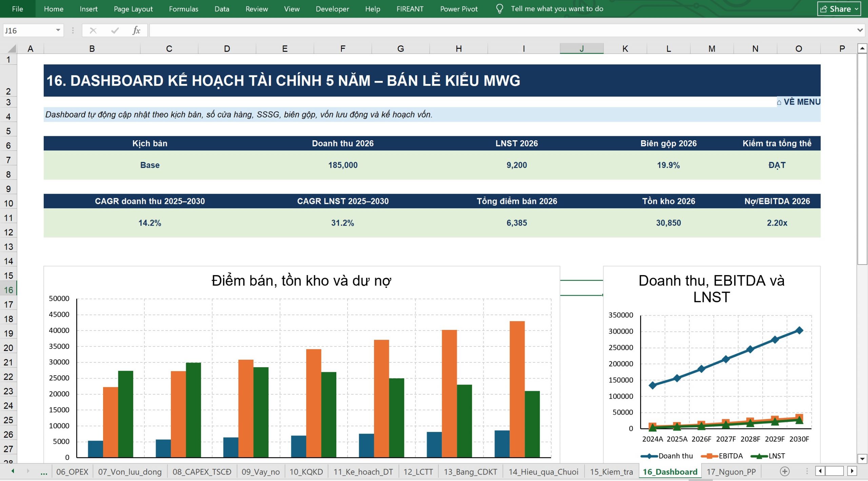Open the Share options dropdown arrow
The image size is (868, 481).
click(x=856, y=9)
